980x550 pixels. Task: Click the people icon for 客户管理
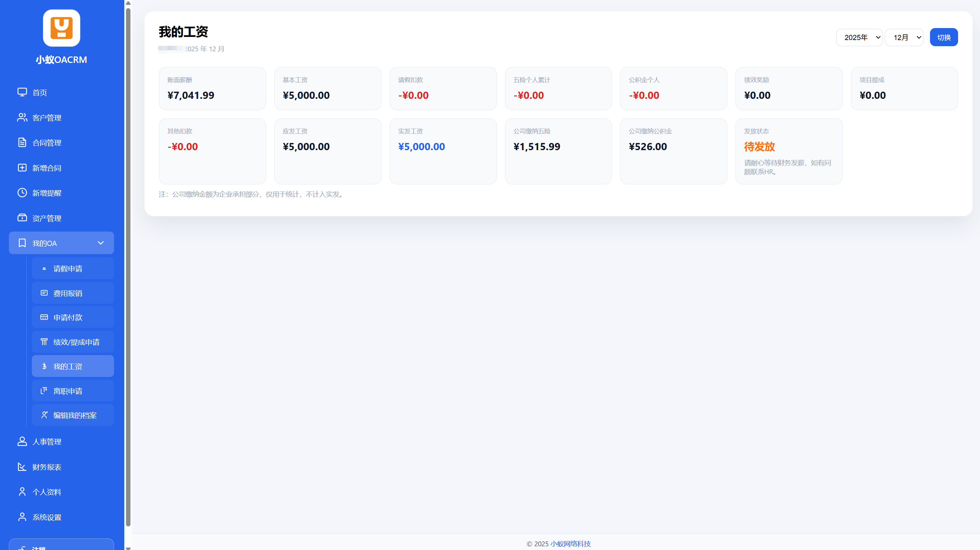22,117
